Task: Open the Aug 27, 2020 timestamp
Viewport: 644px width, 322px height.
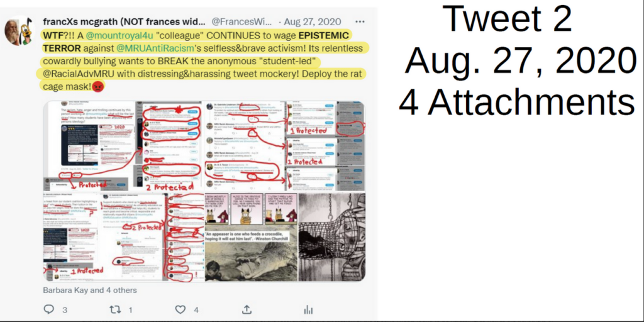Action: tap(313, 21)
